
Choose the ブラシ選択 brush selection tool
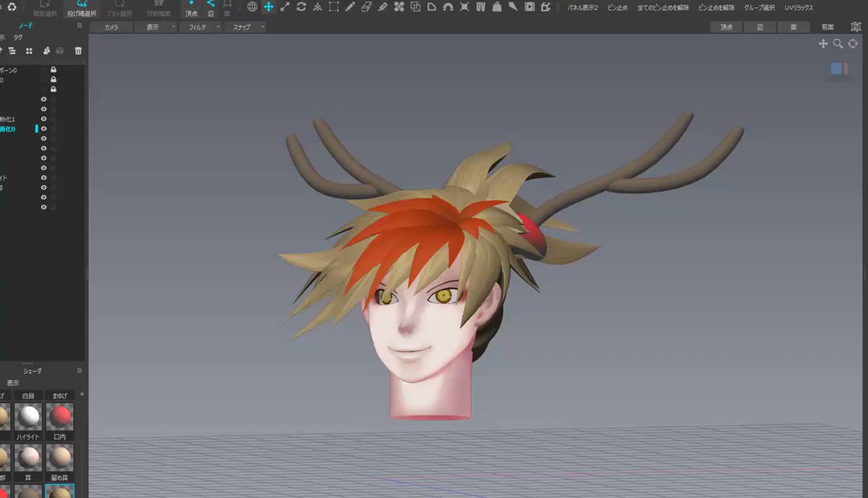(x=119, y=8)
